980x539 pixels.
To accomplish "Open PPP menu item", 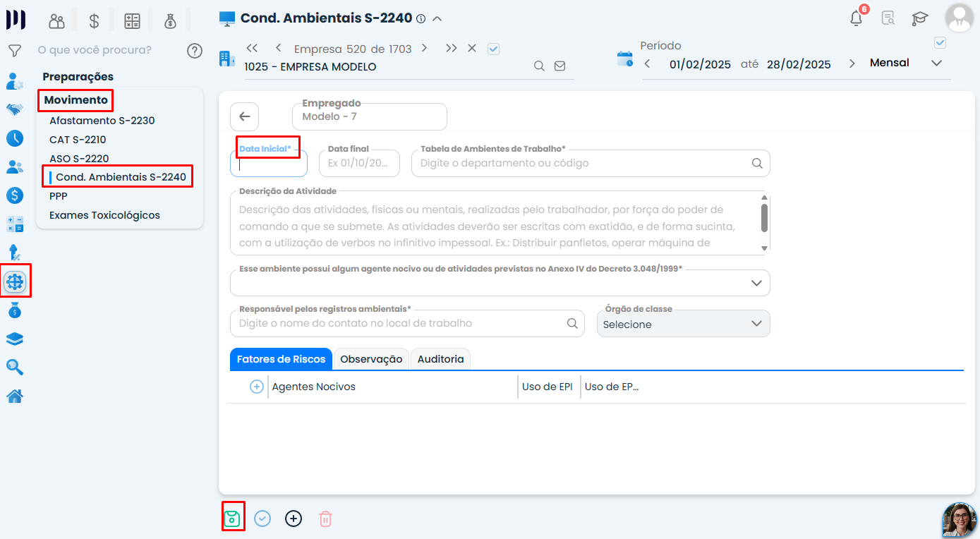I will tap(59, 196).
